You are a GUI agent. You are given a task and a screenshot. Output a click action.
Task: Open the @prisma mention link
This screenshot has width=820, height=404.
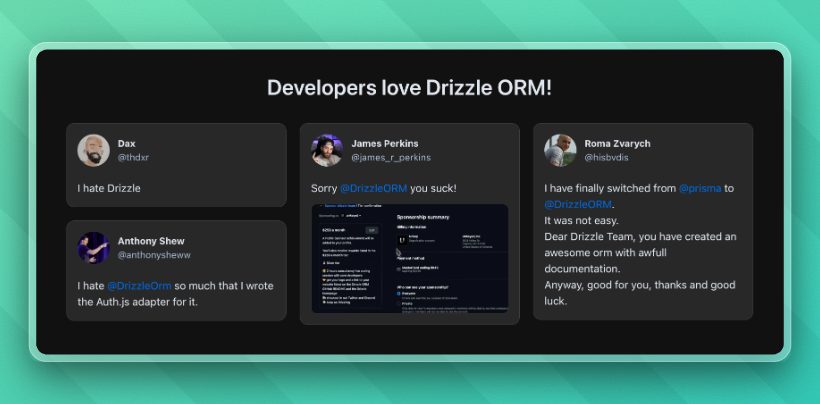tap(699, 188)
